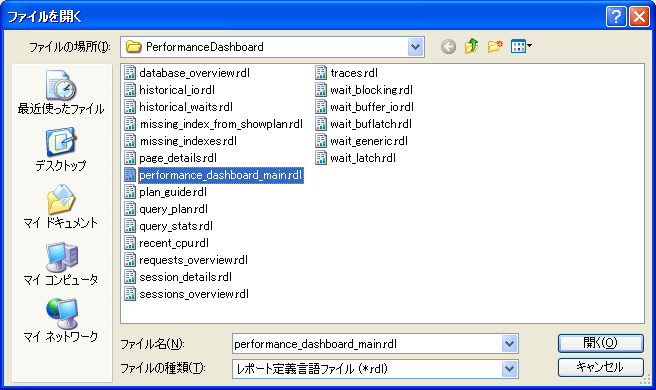Select session_details.rdl file name
The width and height of the screenshot is (656, 390).
tap(186, 277)
